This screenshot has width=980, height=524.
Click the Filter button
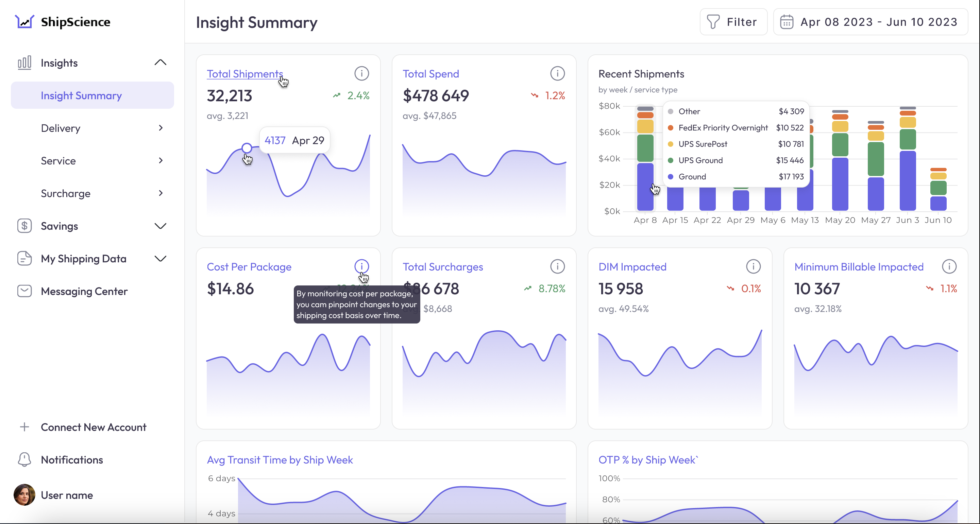tap(733, 22)
